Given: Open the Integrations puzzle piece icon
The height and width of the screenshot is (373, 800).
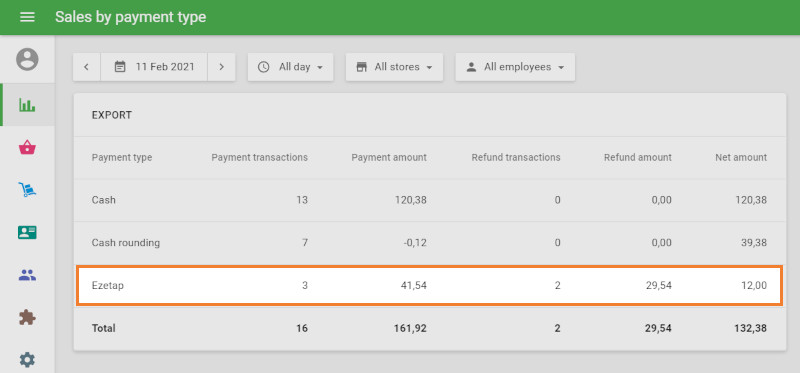Looking at the screenshot, I should coord(27,318).
